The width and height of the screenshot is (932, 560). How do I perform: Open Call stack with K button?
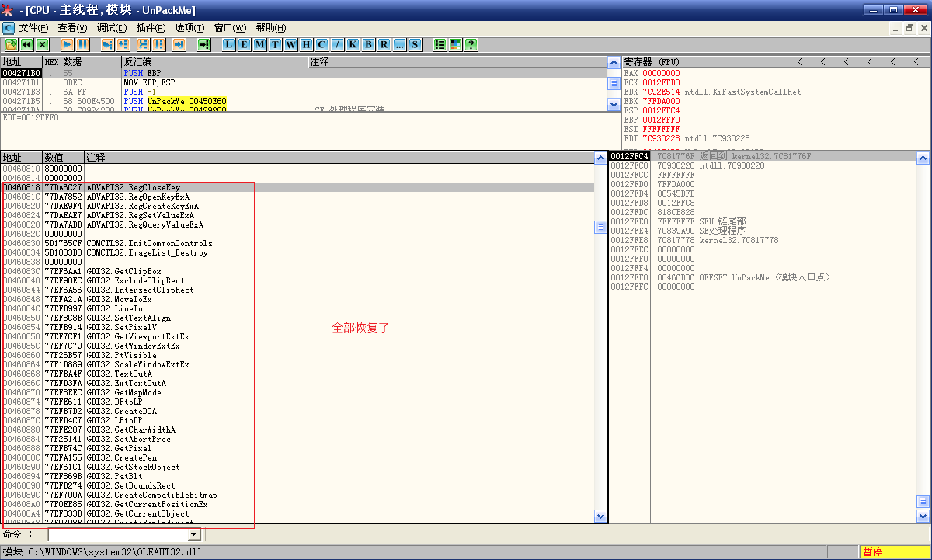coord(353,45)
